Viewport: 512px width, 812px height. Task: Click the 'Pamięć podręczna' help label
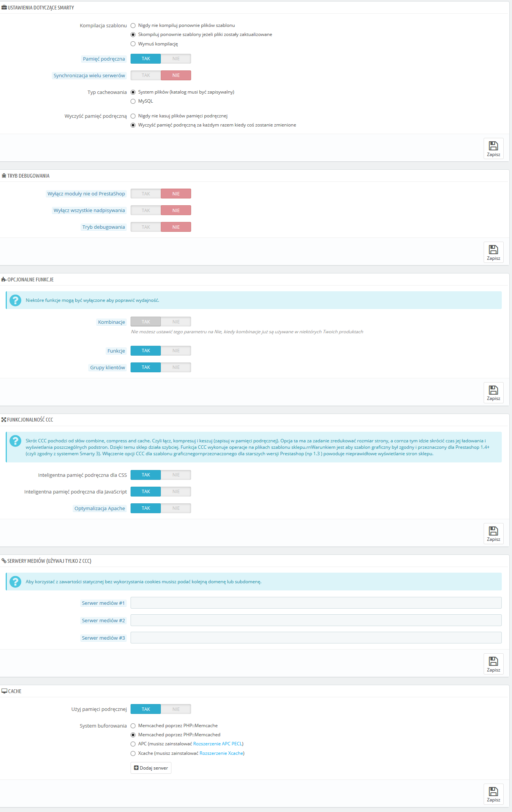click(x=104, y=59)
